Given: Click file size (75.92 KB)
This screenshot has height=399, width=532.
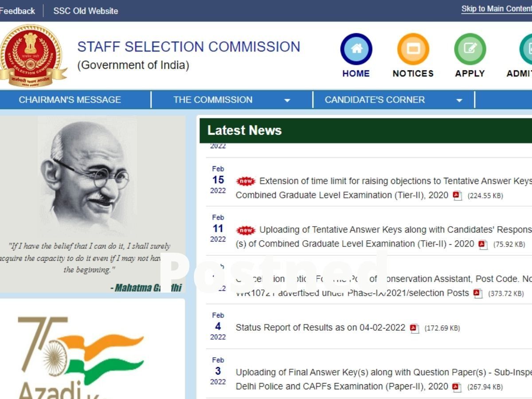Looking at the screenshot, I should coord(509,244).
